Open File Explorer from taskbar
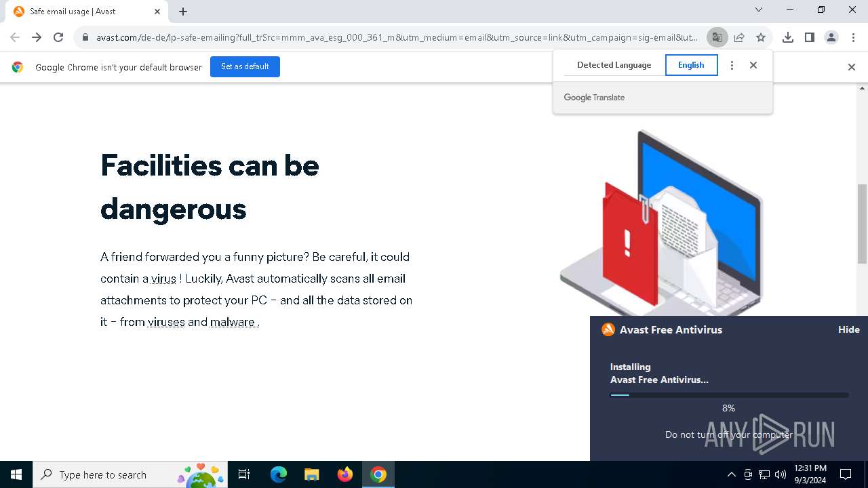This screenshot has width=868, height=488. (x=312, y=474)
